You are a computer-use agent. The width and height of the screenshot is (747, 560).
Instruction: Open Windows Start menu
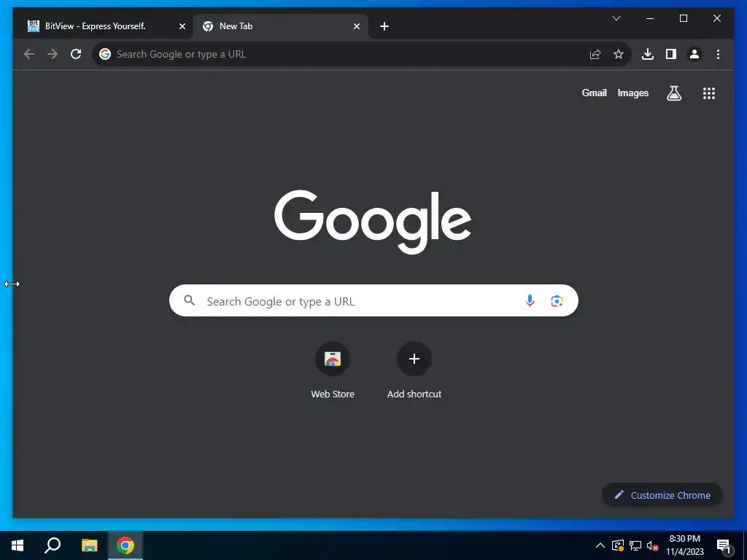18,545
